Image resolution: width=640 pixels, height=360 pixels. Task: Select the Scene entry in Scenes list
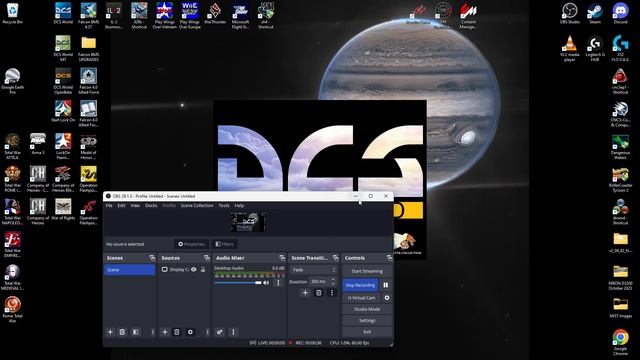(x=129, y=270)
